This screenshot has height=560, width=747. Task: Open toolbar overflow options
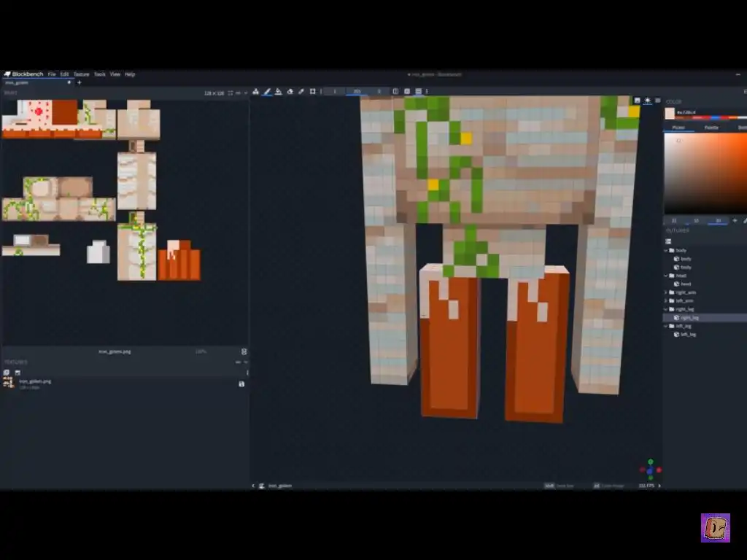click(427, 91)
